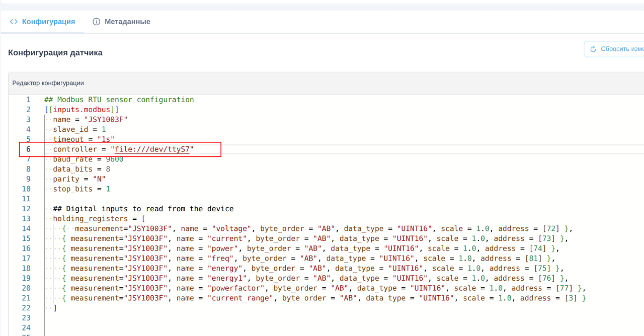Viewport: 644px width, 336px height.
Task: Click the 'Редактор конфигурации' editor label
Action: (x=48, y=83)
